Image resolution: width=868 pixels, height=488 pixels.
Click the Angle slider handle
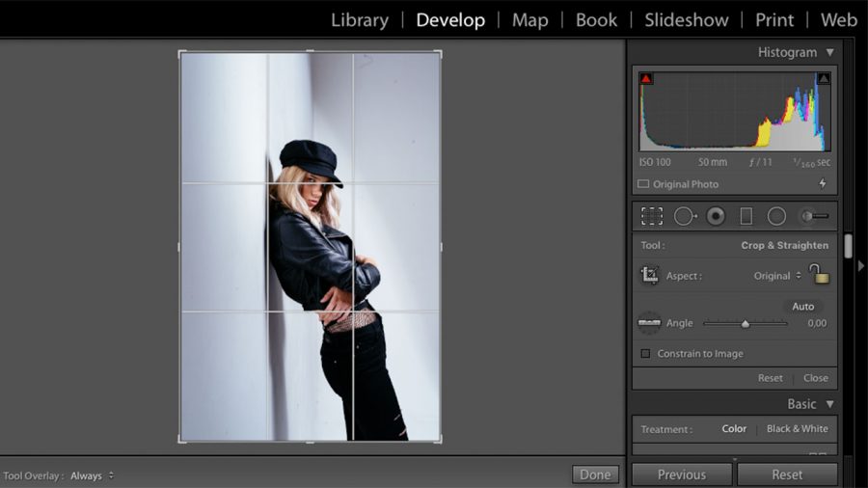point(746,324)
